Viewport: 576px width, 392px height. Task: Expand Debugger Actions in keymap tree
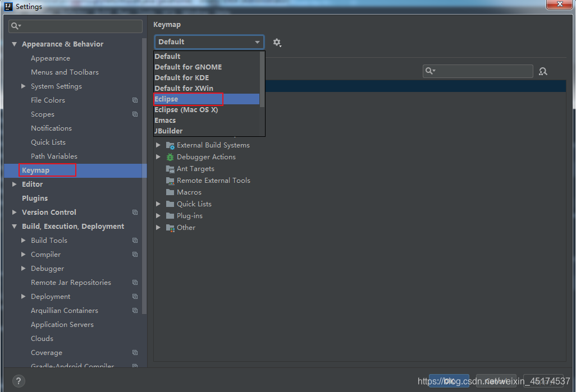click(158, 157)
